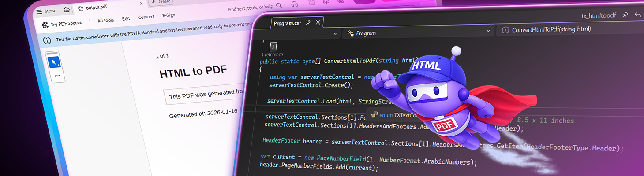This screenshot has width=644, height=176.
Task: Open the Convert menu
Action: coord(146,17)
